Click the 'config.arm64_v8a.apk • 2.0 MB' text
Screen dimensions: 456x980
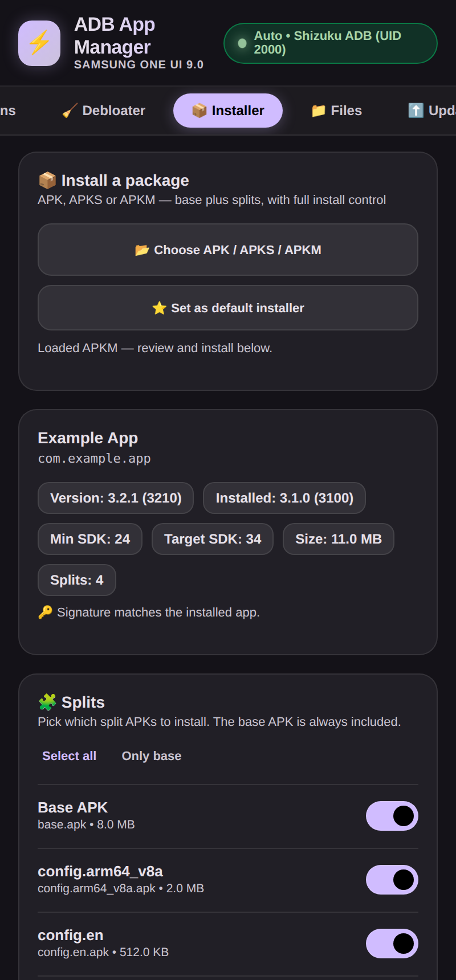121,888
